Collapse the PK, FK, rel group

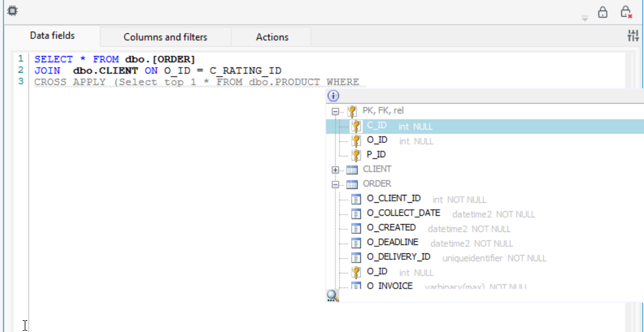click(335, 111)
